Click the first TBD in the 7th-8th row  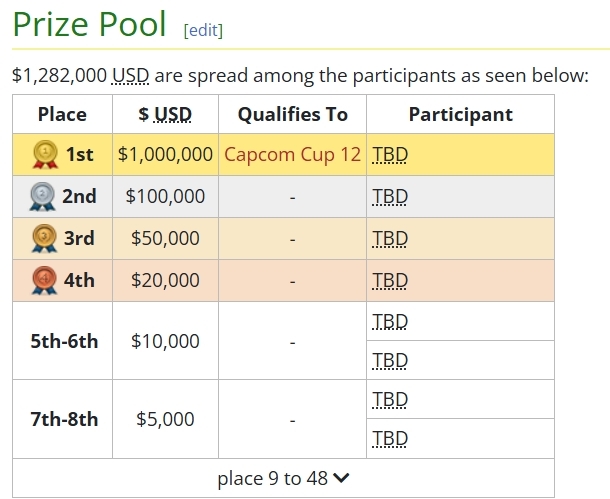[x=390, y=400]
